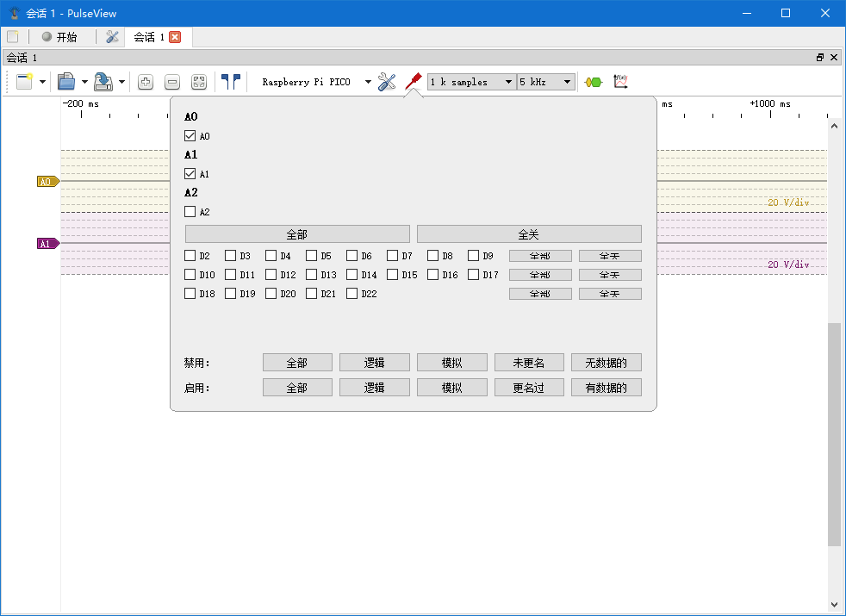Fit all data to the view
This screenshot has width=846, height=616.
coord(199,81)
